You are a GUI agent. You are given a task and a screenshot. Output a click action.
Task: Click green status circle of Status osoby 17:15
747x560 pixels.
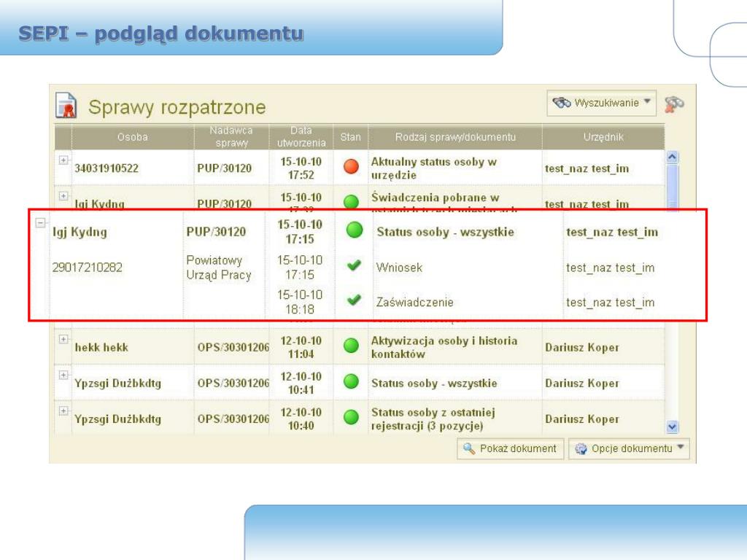click(355, 230)
